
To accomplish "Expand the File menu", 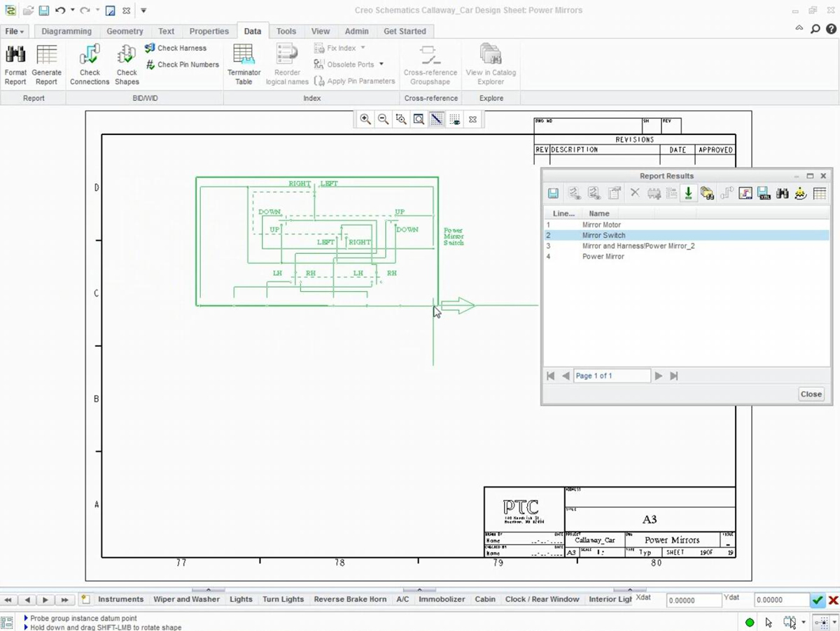I will 13,31.
